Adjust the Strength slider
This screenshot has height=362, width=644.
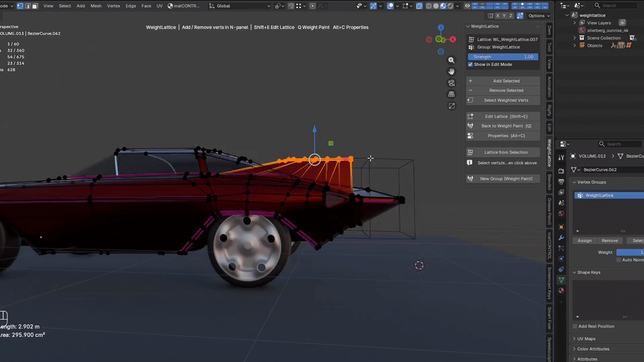pos(502,56)
